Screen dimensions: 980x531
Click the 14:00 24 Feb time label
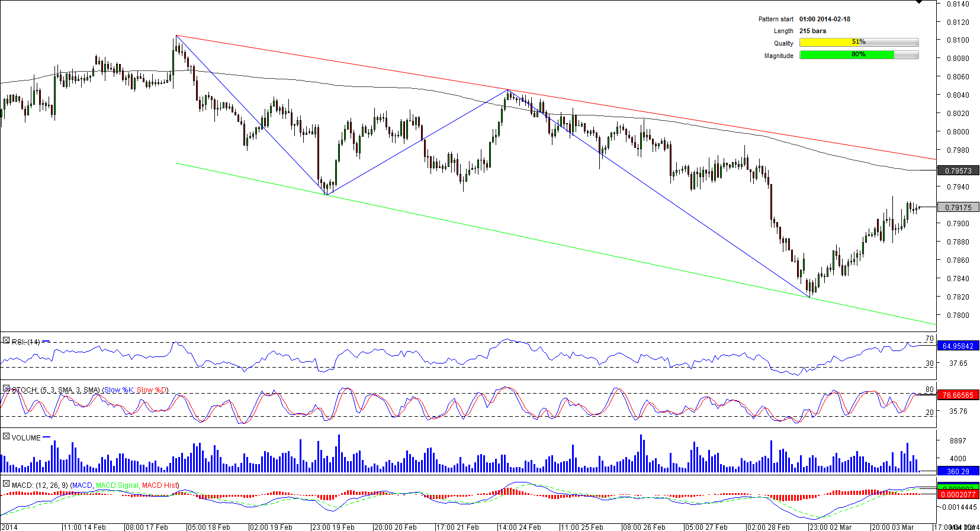pos(520,527)
